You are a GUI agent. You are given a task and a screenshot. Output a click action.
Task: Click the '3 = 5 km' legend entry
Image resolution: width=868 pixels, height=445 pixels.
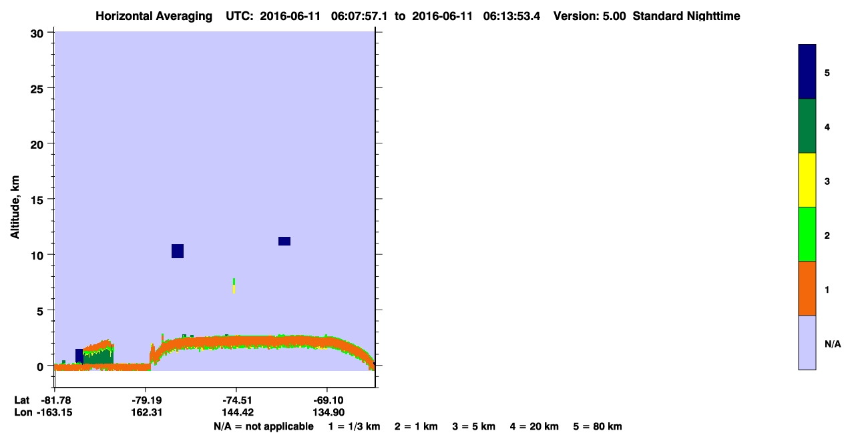(x=474, y=426)
